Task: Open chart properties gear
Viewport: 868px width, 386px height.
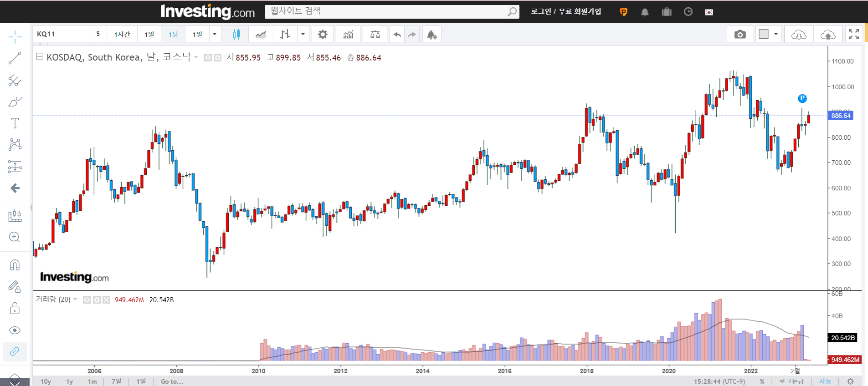Action: pyautogui.click(x=323, y=34)
